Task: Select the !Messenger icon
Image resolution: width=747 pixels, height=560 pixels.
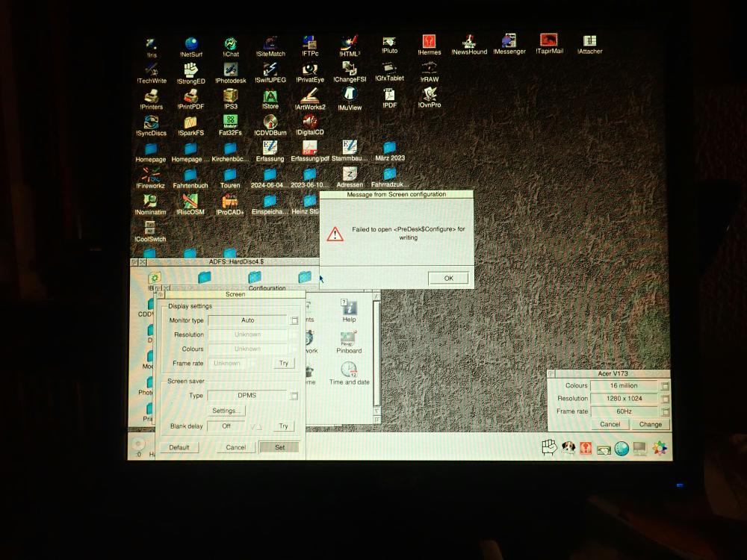Action: click(509, 44)
